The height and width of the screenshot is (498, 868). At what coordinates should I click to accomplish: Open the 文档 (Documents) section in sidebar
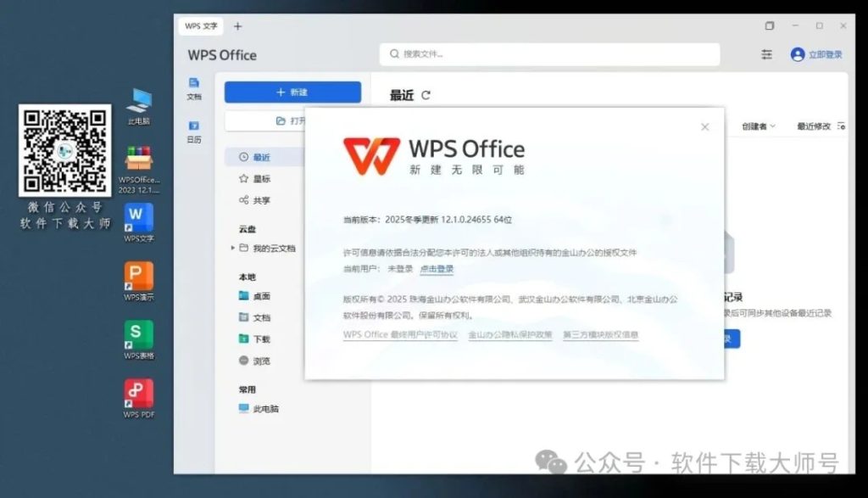pyautogui.click(x=195, y=86)
